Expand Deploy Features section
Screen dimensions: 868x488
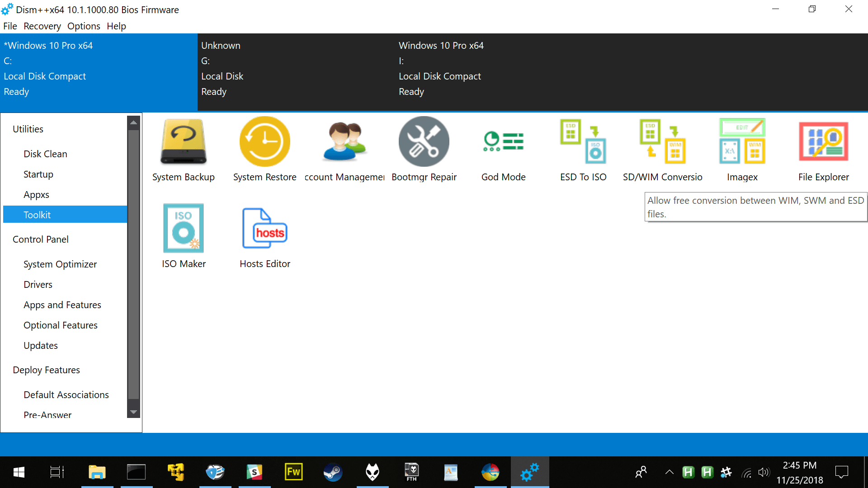(46, 370)
